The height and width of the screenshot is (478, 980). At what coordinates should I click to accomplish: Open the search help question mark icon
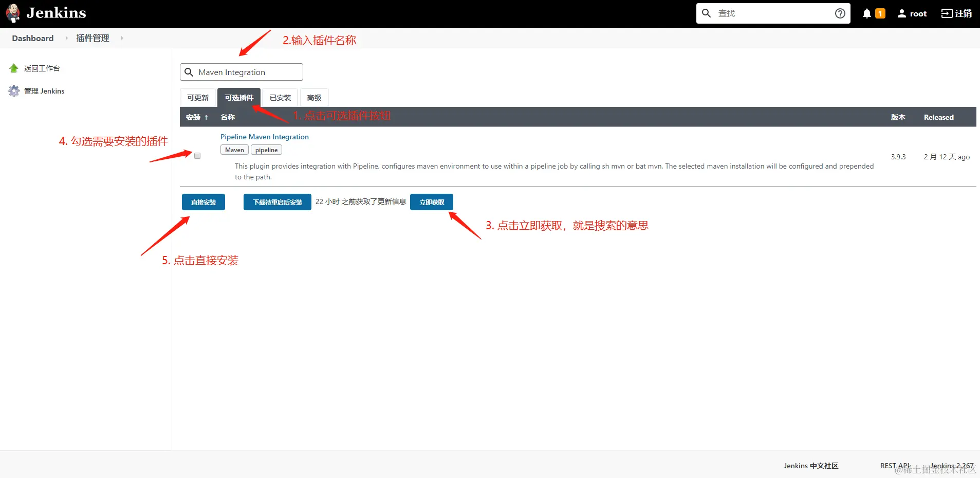[x=840, y=13]
